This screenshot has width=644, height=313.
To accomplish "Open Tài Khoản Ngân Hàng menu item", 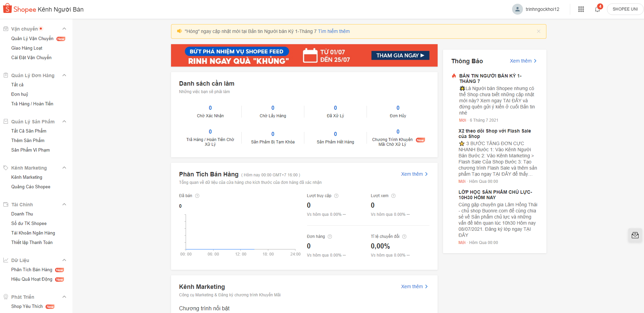I will pos(33,233).
